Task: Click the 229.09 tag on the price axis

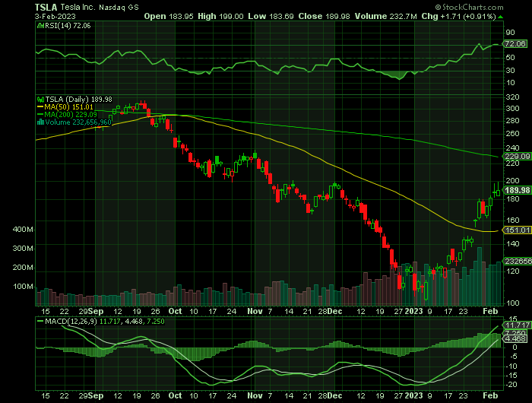Action: tap(517, 157)
